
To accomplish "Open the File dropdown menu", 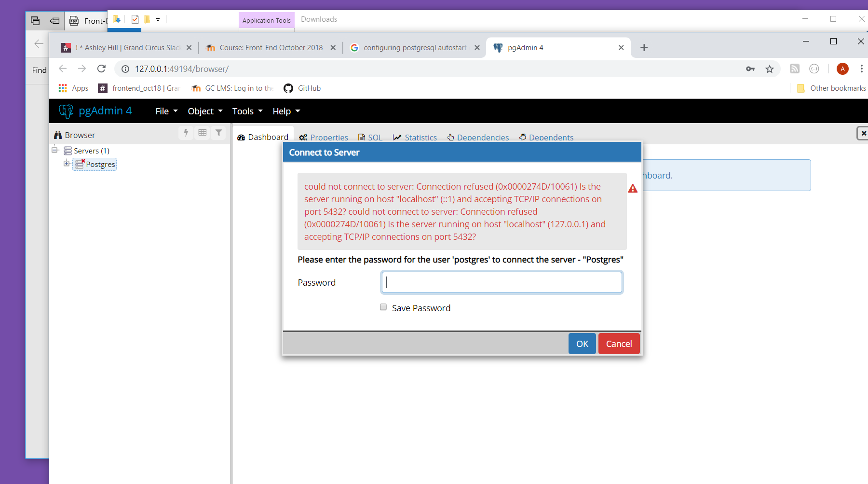I will [x=166, y=111].
